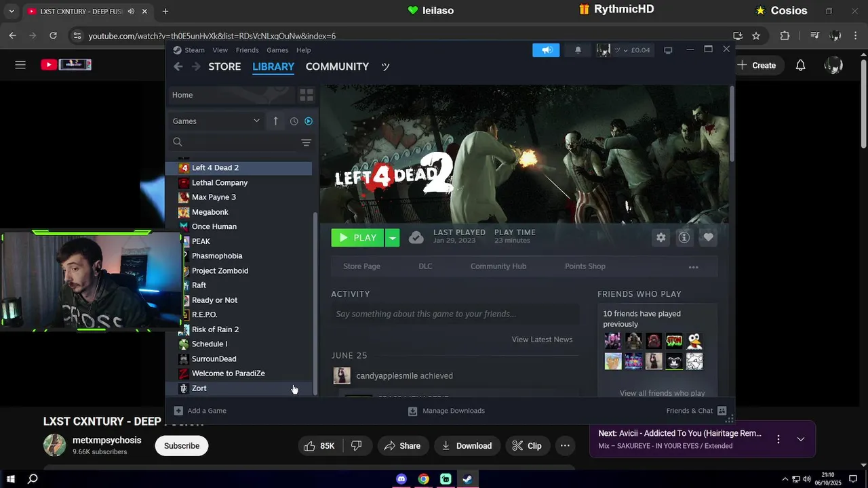The width and height of the screenshot is (868, 488).
Task: Go back with Steam back arrow
Action: (178, 66)
